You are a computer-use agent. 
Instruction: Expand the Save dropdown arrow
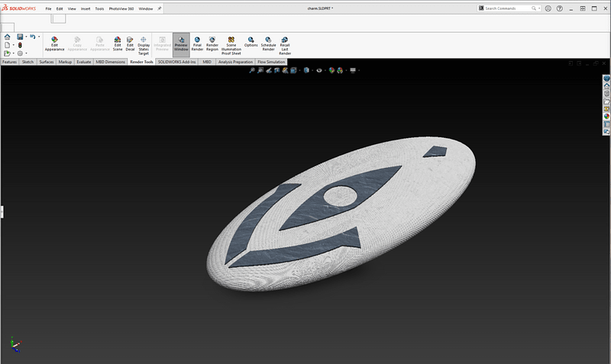click(26, 37)
